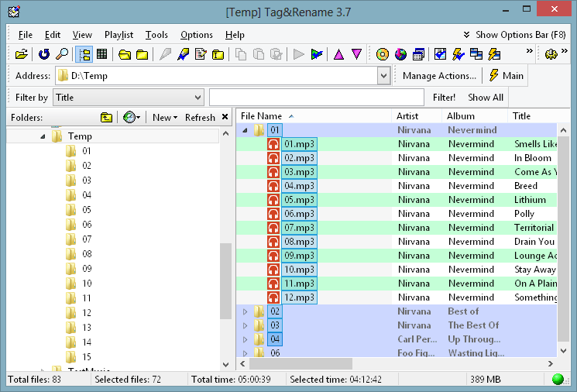This screenshot has width=577, height=392.
Task: Close the Folders panel with X
Action: (225, 117)
